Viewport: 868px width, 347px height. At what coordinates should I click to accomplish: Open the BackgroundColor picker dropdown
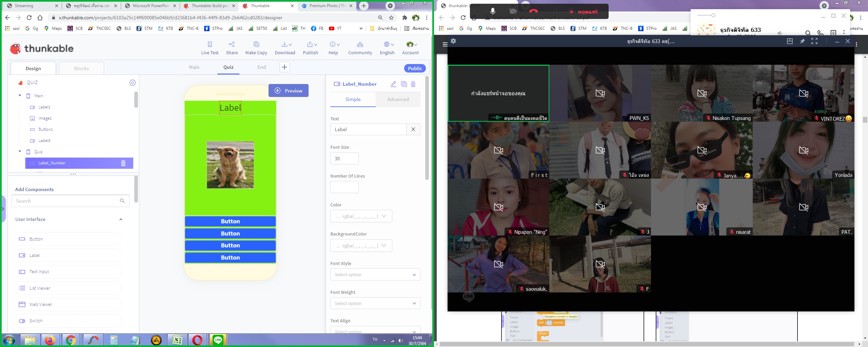361,246
